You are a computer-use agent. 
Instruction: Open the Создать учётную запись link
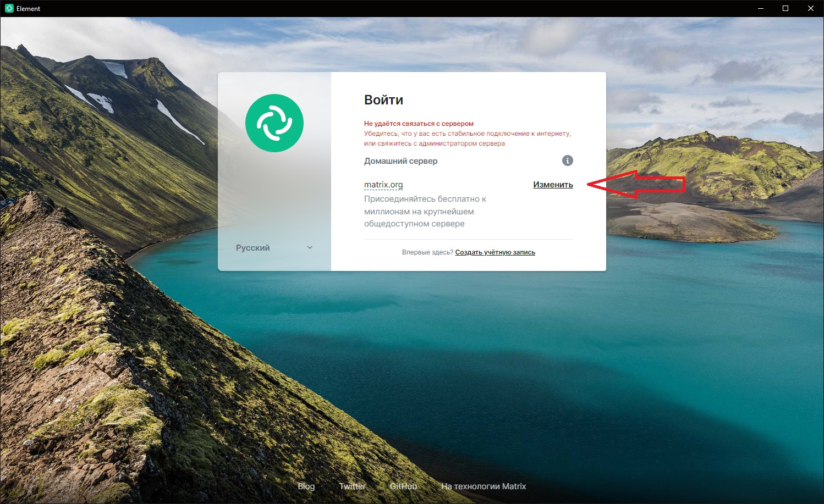[x=495, y=252]
